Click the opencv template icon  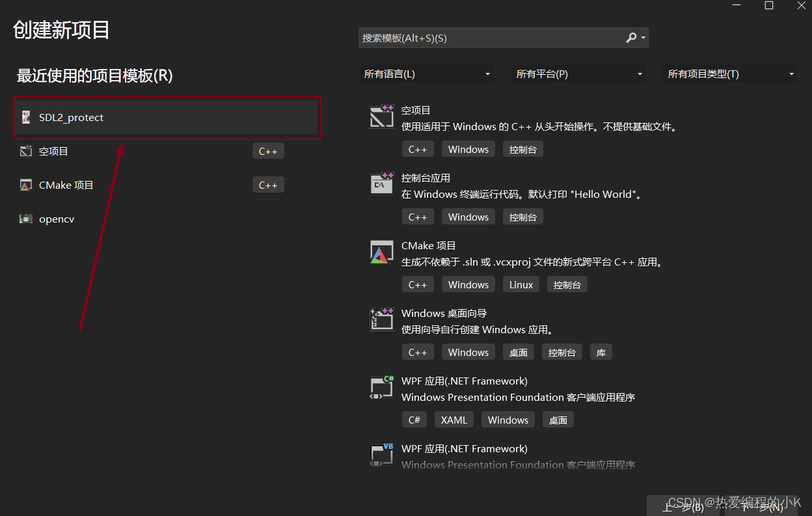(26, 219)
